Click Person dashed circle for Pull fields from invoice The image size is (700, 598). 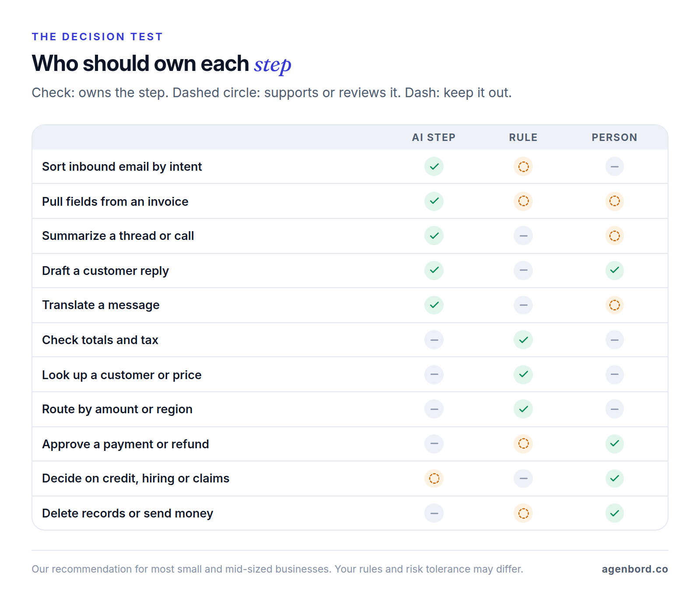point(615,201)
